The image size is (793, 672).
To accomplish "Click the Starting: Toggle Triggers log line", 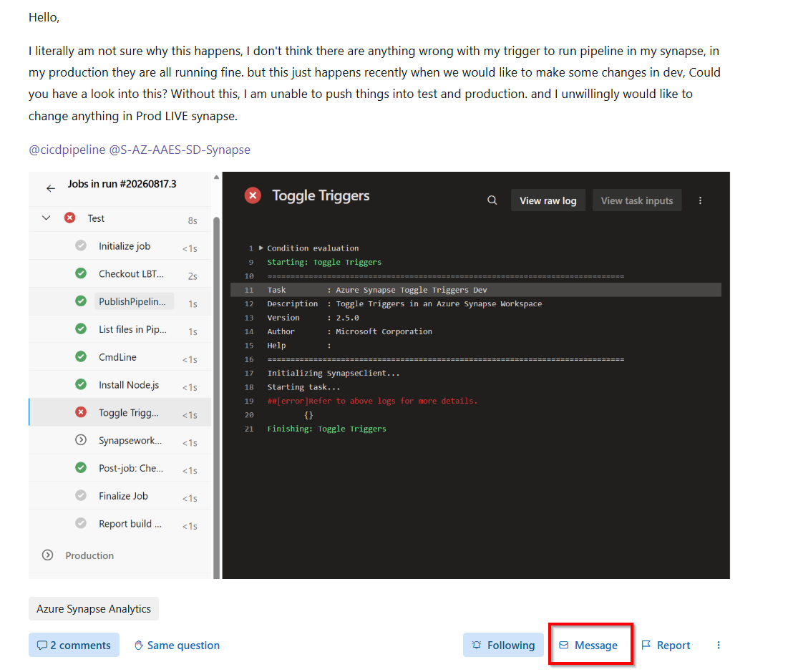I will (x=324, y=263).
